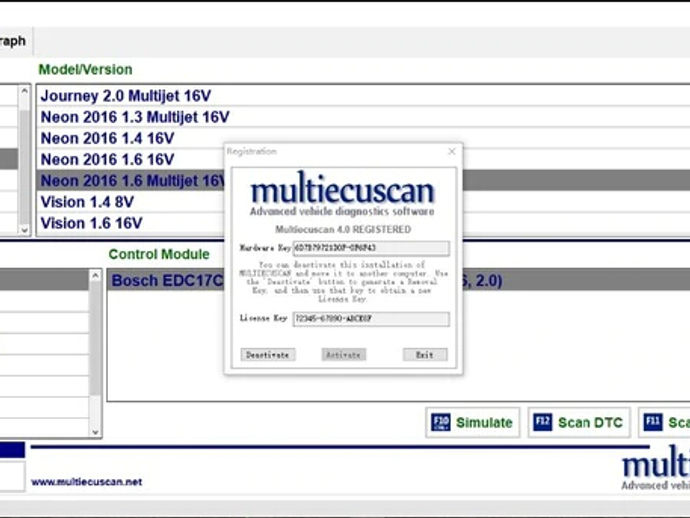Click the Hardware Key field
The width and height of the screenshot is (690, 518).
point(371,248)
